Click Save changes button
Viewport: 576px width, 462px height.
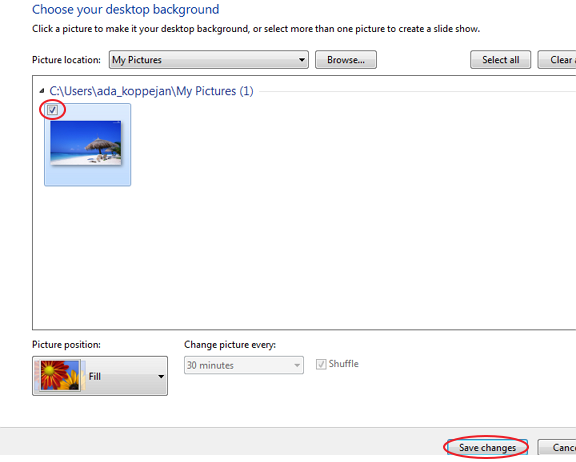click(487, 447)
